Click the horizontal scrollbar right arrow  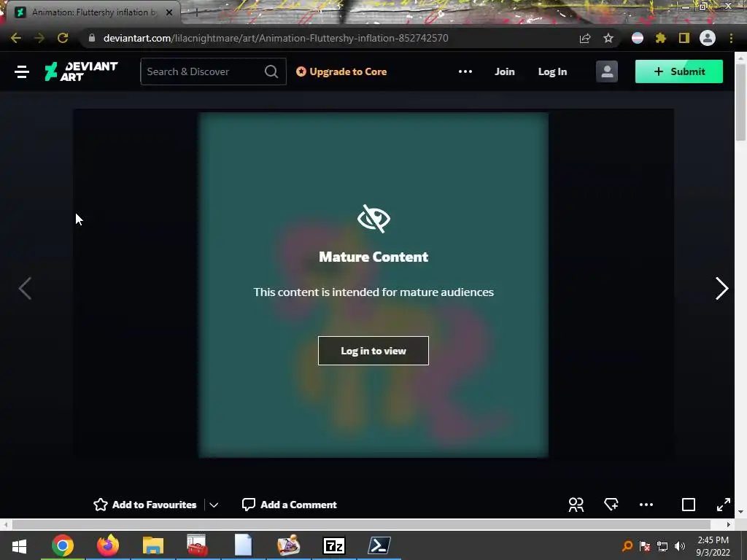tap(729, 524)
